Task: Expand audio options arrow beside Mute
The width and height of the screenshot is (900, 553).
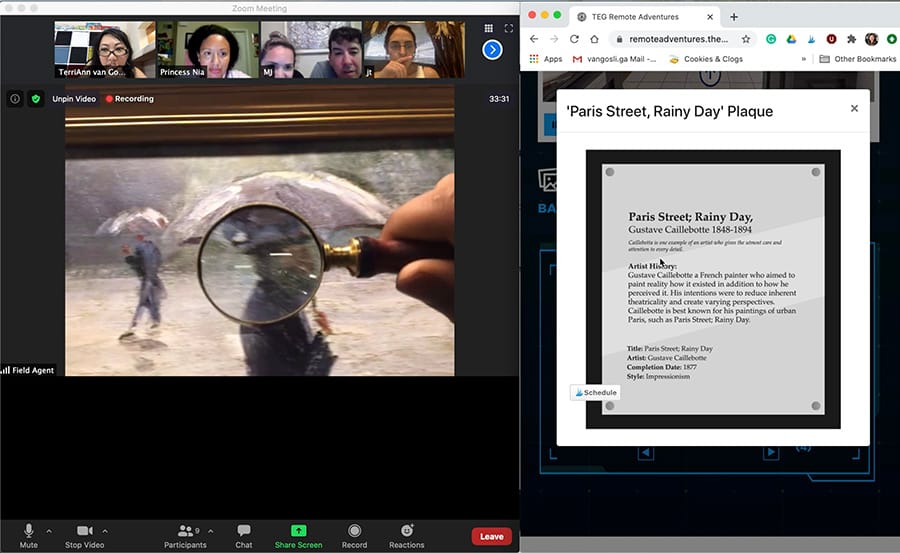Action: 49,531
